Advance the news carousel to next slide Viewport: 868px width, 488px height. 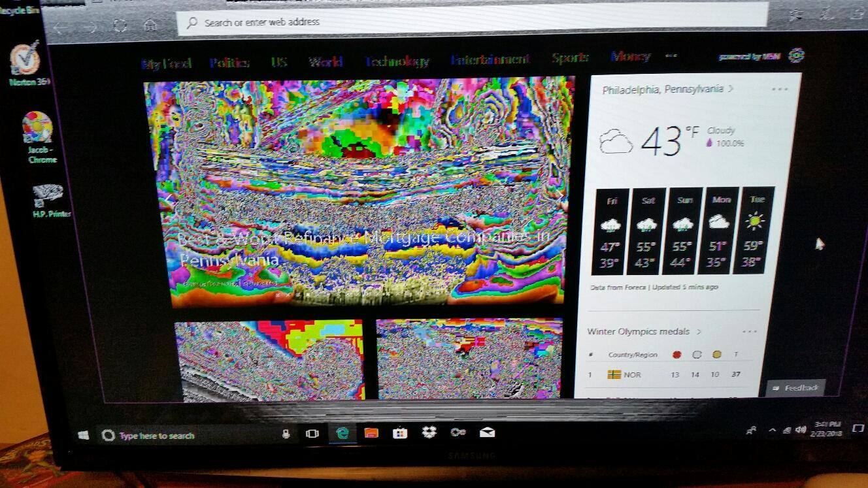coord(559,195)
